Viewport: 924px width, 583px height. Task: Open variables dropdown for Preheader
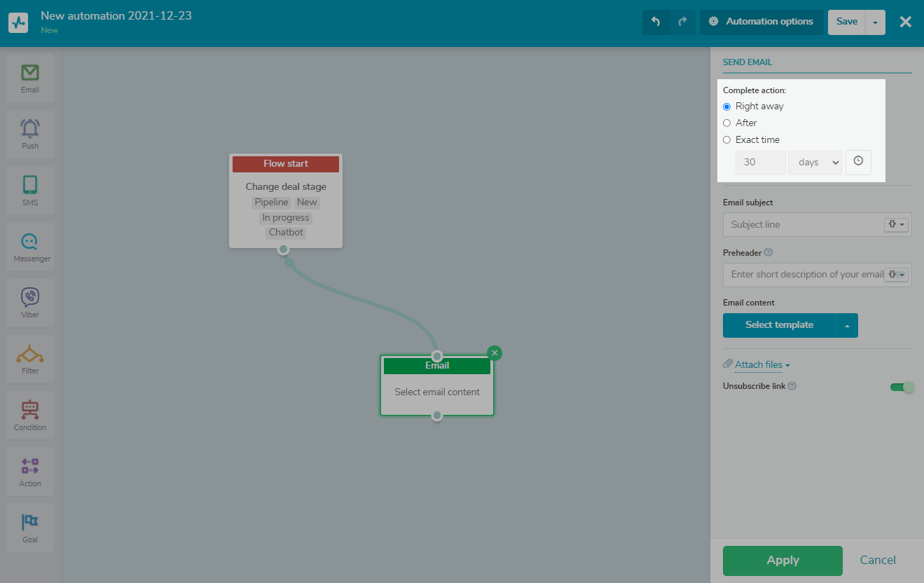897,274
